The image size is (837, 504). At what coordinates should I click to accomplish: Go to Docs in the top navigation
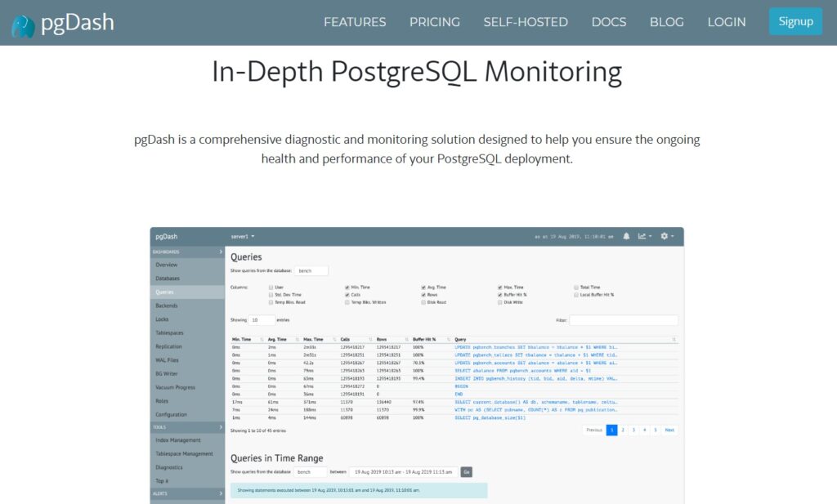(608, 22)
